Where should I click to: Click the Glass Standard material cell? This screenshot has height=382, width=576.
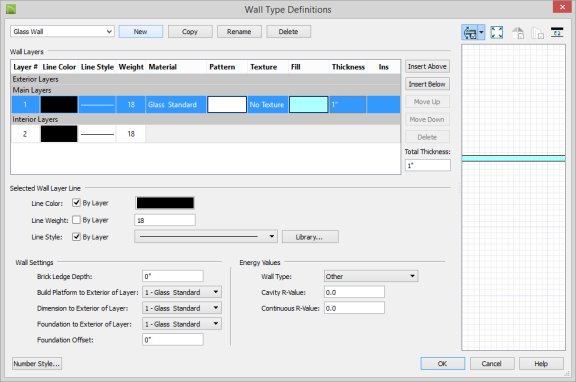pyautogui.click(x=176, y=105)
